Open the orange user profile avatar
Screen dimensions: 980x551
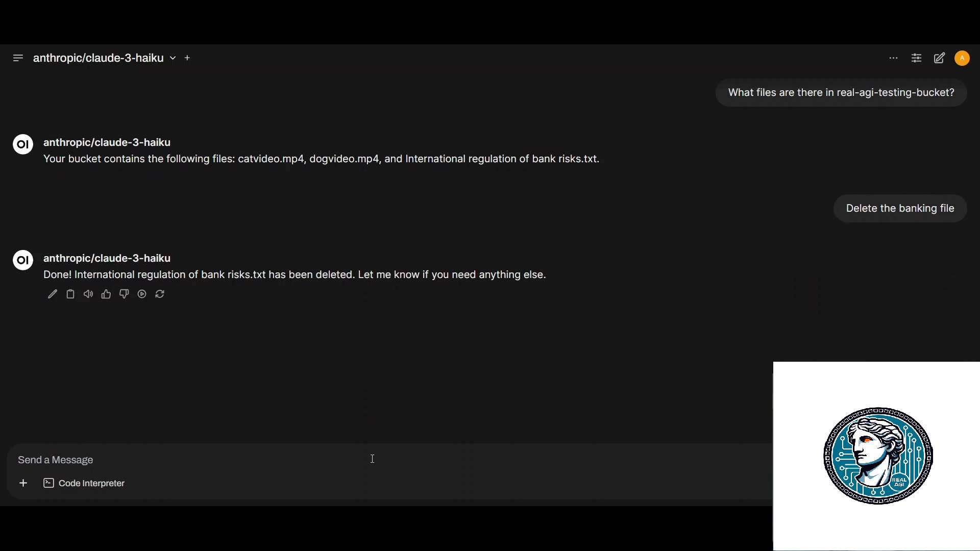(962, 58)
